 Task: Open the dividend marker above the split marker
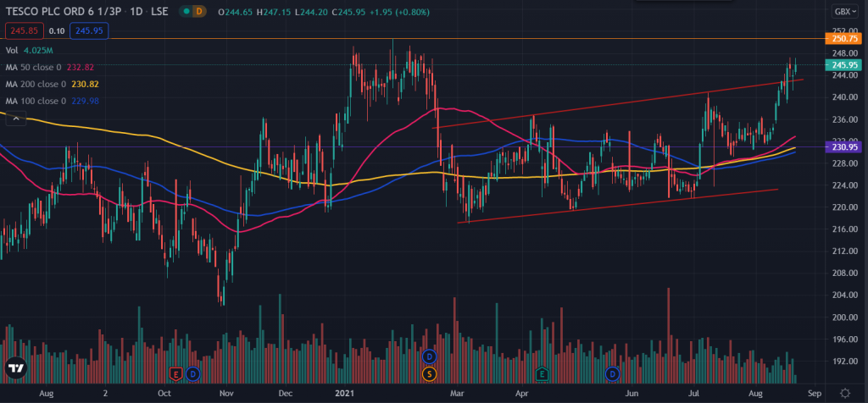(430, 356)
